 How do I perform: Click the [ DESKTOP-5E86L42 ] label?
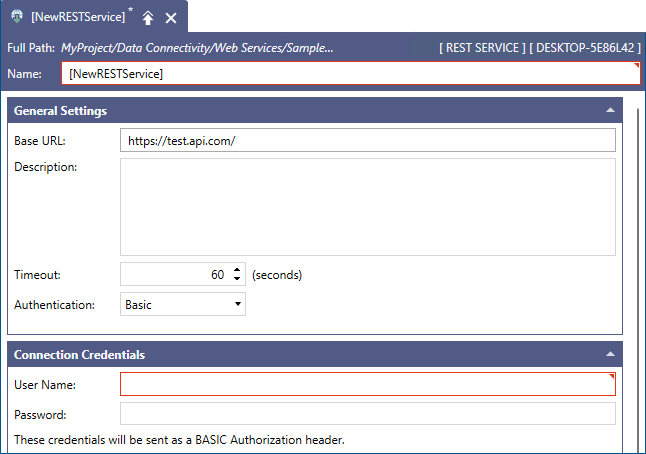pyautogui.click(x=585, y=48)
